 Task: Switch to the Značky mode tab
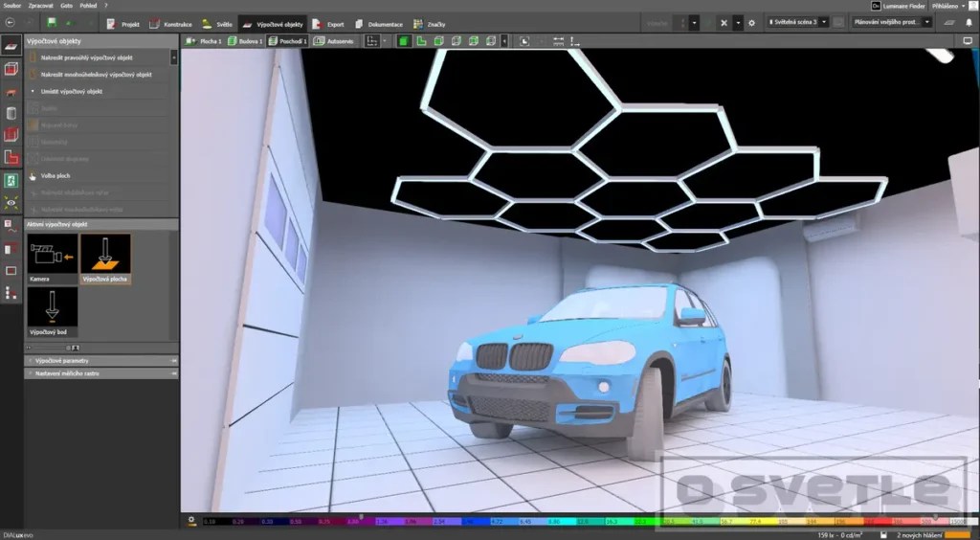[x=430, y=24]
